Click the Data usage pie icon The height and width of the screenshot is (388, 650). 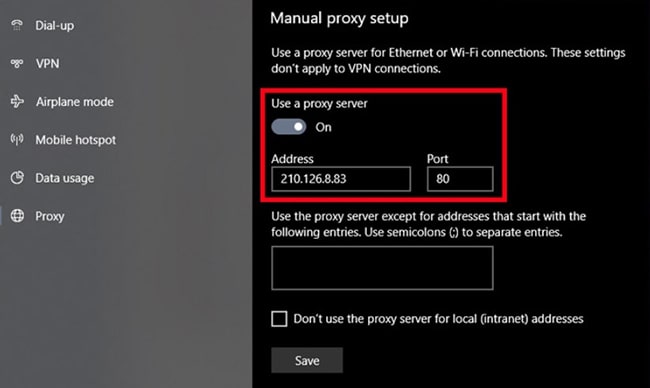click(17, 178)
